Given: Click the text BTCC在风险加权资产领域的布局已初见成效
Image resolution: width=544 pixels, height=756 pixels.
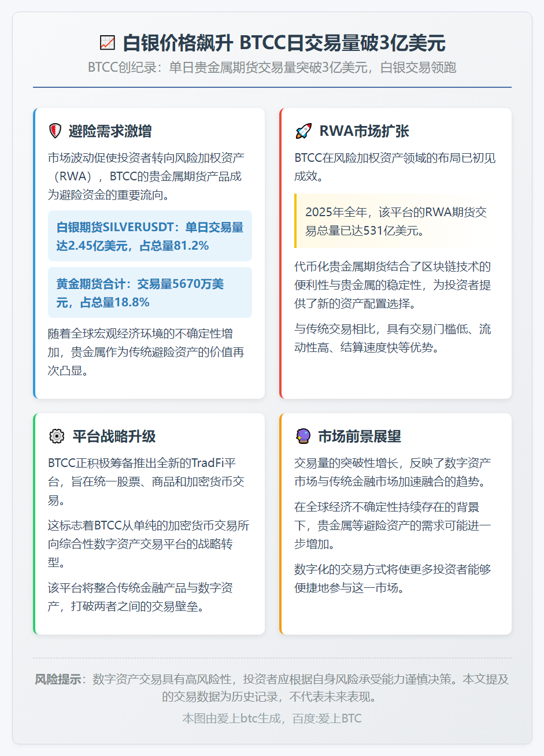Looking at the screenshot, I should pos(395,167).
